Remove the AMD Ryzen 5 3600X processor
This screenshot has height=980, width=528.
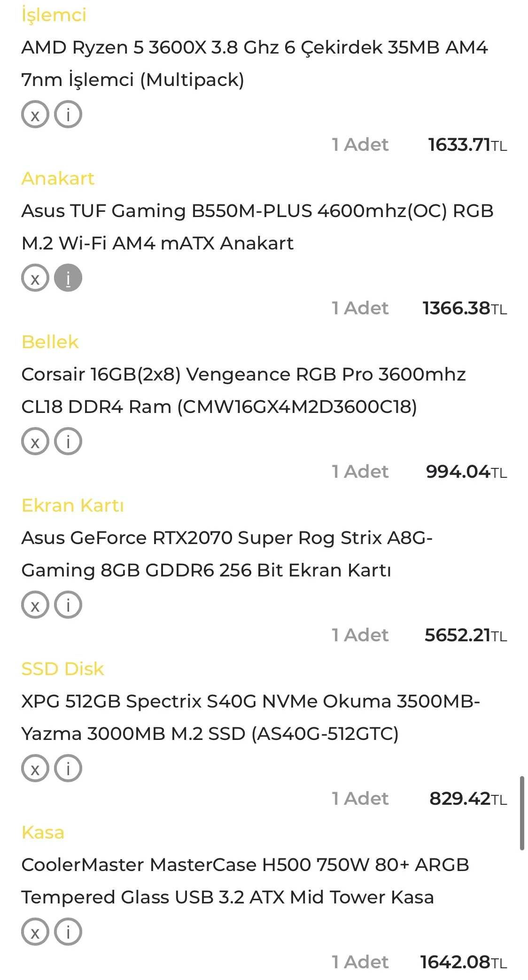pos(35,115)
